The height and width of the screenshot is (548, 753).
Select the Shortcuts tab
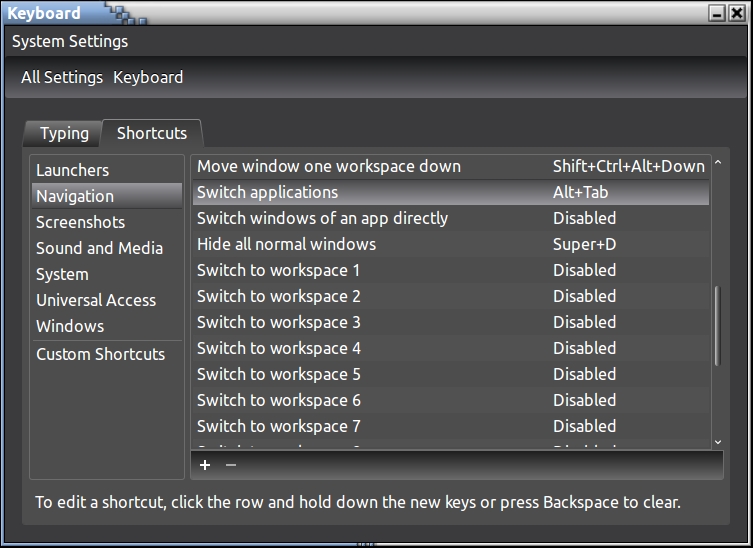point(152,133)
